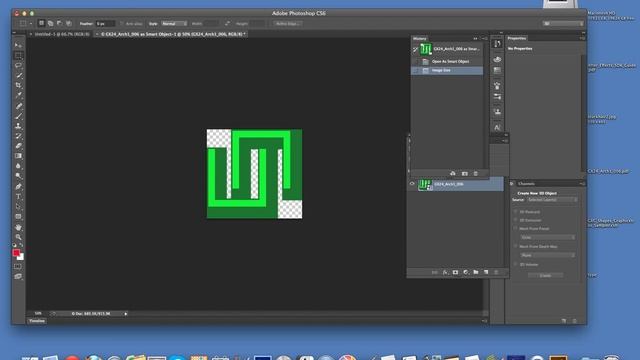Image resolution: width=640 pixels, height=360 pixels.
Task: Select the Zoom tool
Action: click(18, 237)
